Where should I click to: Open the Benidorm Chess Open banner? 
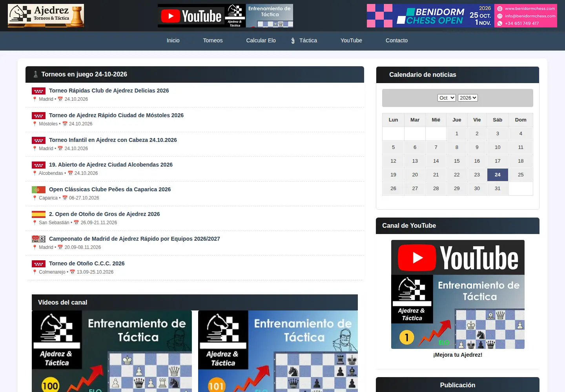(462, 16)
